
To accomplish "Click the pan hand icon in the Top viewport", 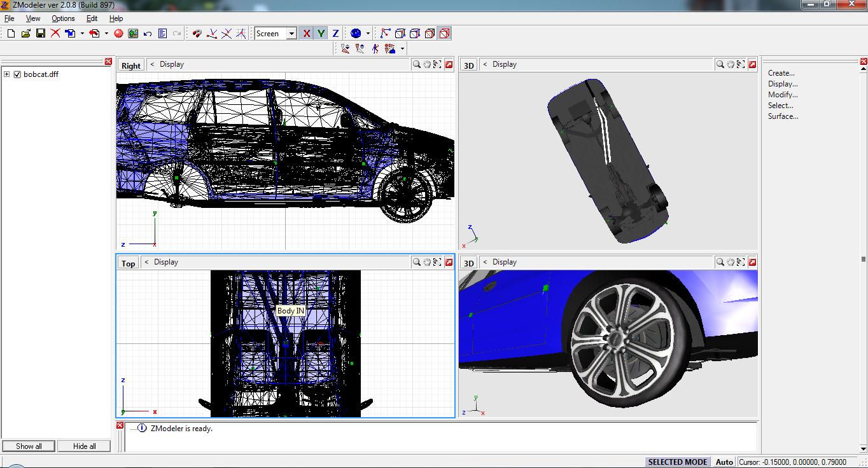I will point(427,262).
